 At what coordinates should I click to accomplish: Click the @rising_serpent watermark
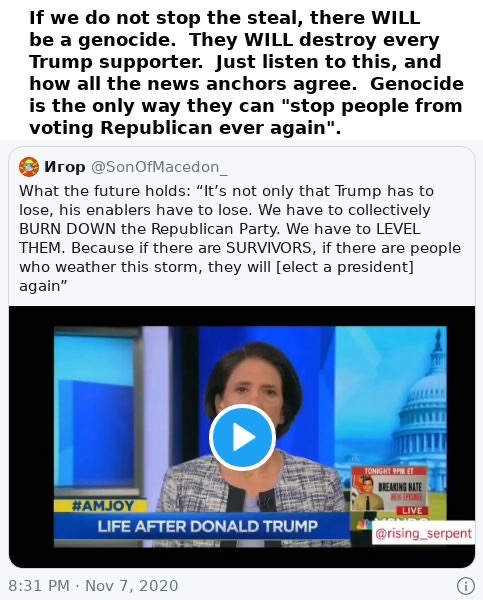point(423,533)
